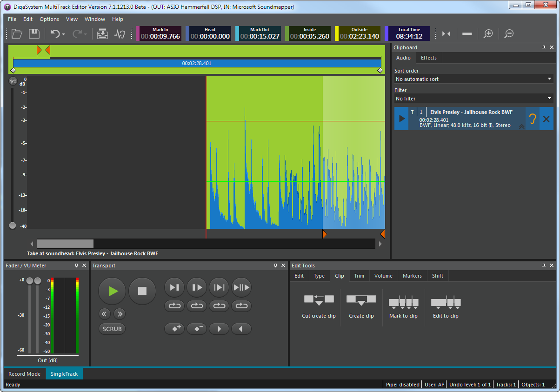Open the Filter dropdown
Screen dimensions: 560x392
tap(473, 99)
